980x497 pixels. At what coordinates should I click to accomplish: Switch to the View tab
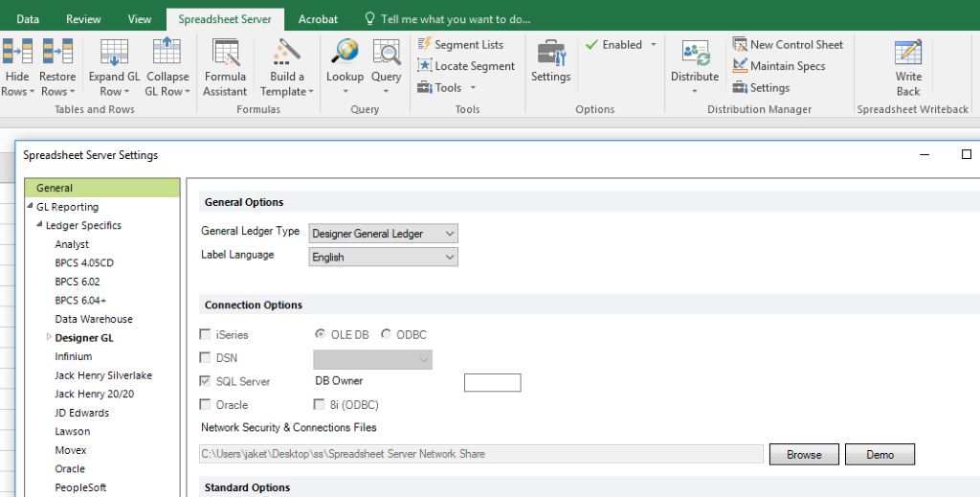(x=140, y=19)
